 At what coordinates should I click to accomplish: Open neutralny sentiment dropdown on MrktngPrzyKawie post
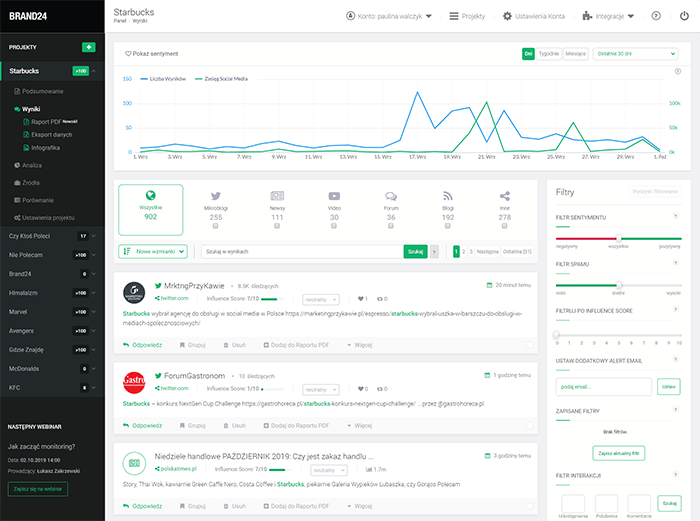point(321,300)
